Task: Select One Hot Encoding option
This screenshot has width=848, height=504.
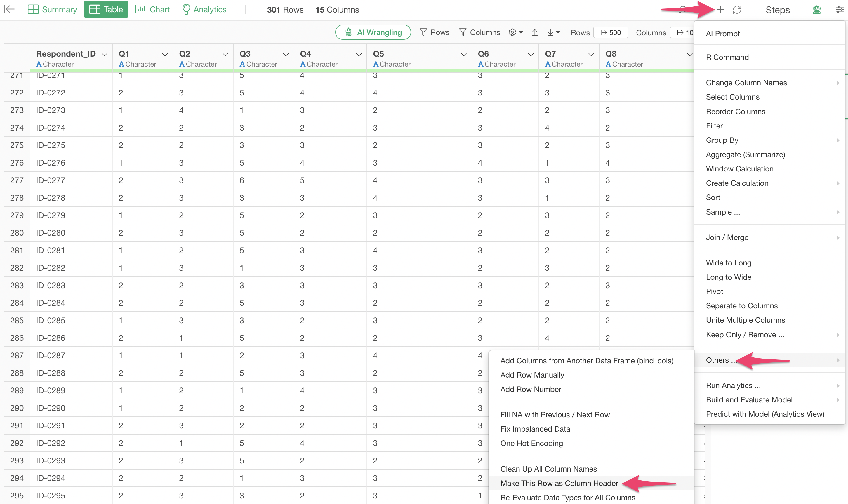Action: coord(531,443)
